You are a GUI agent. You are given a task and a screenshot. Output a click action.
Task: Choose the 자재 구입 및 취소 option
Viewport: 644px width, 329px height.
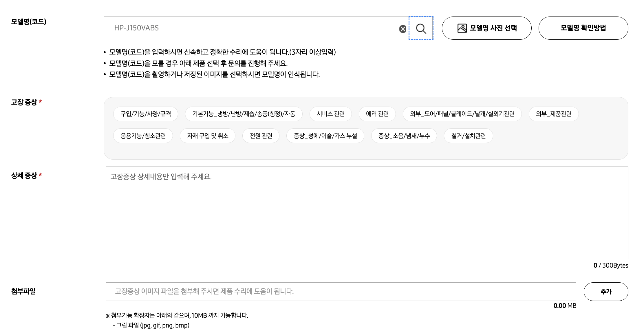pos(207,136)
